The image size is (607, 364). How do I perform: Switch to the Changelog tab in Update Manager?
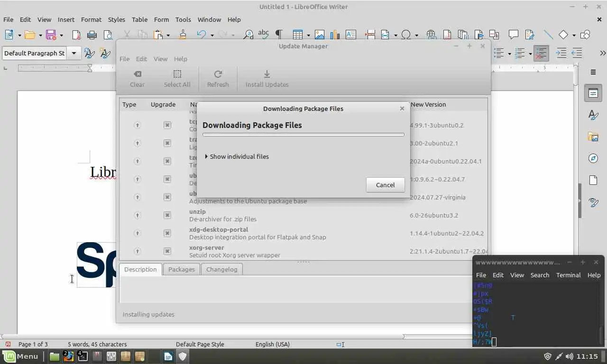(221, 269)
